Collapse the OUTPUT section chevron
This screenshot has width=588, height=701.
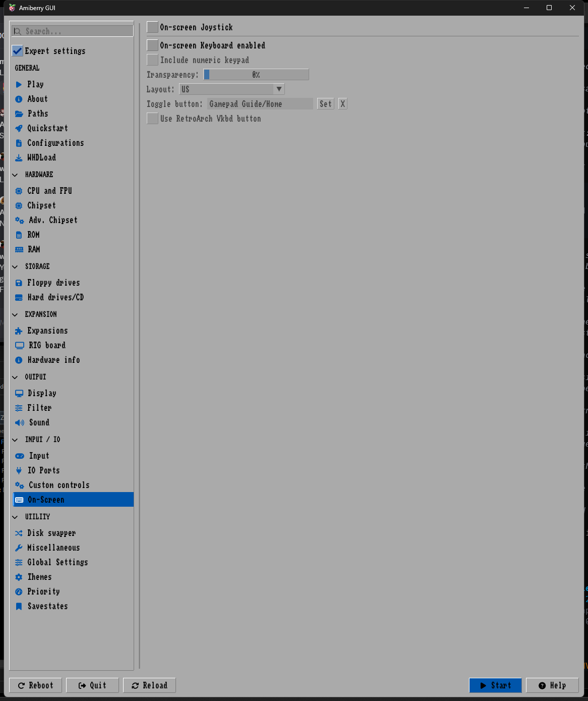click(x=15, y=377)
